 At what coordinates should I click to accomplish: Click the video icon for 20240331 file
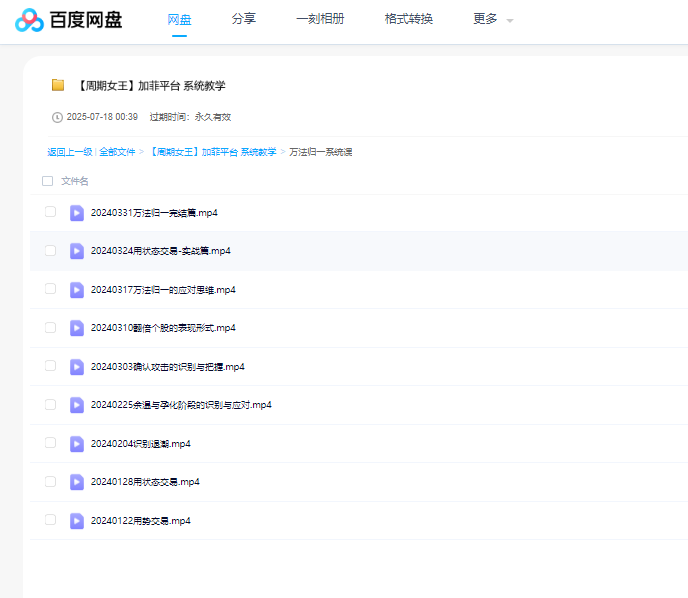77,212
